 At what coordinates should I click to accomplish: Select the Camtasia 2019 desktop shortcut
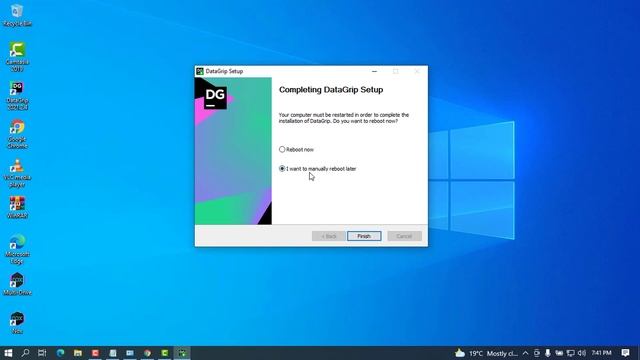coord(17,57)
